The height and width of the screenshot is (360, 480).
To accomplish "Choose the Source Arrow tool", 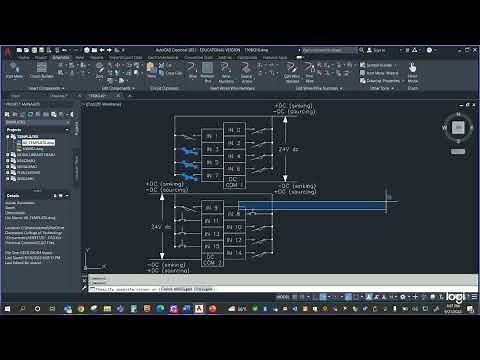I will pyautogui.click(x=246, y=72).
